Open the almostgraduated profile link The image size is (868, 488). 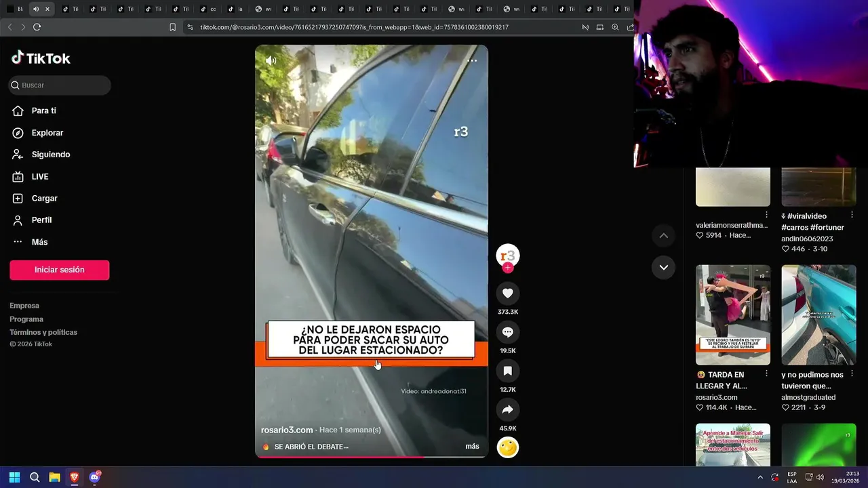point(808,397)
